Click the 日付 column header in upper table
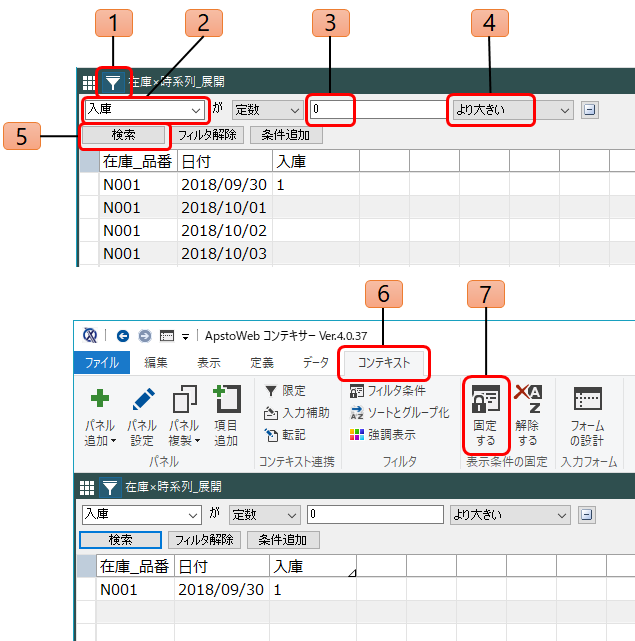 (x=225, y=161)
